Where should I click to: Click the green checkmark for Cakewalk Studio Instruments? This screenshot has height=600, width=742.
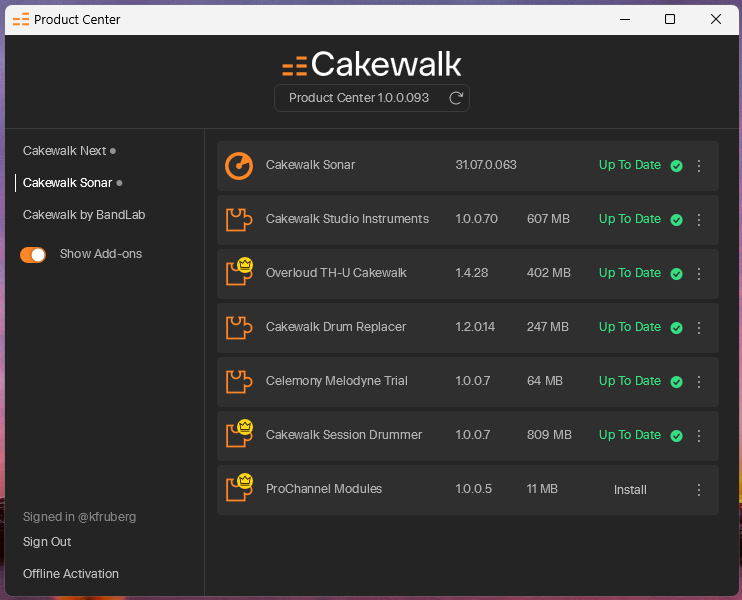tap(677, 220)
